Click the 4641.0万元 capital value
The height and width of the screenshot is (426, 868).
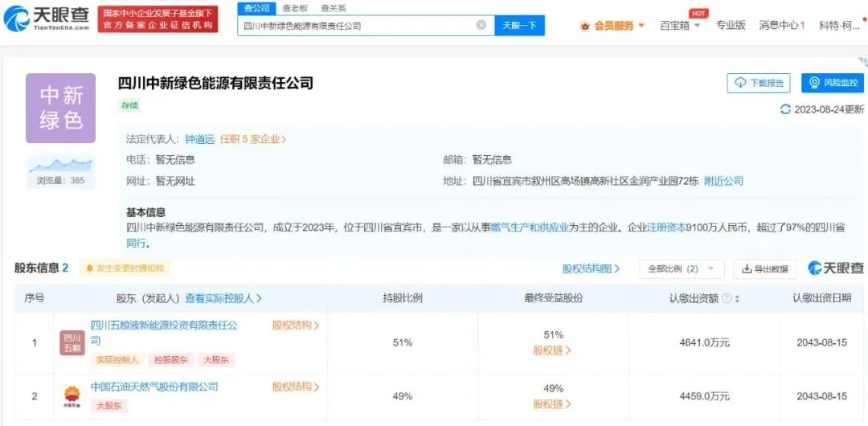pos(704,342)
